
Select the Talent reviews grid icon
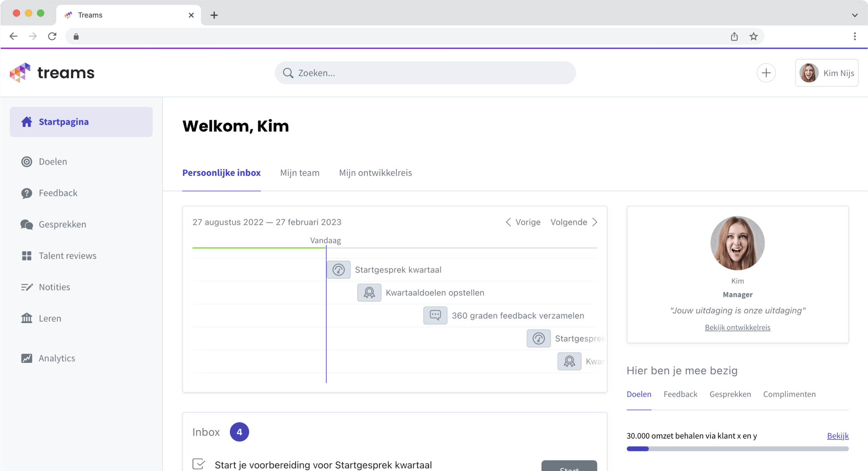(x=26, y=256)
